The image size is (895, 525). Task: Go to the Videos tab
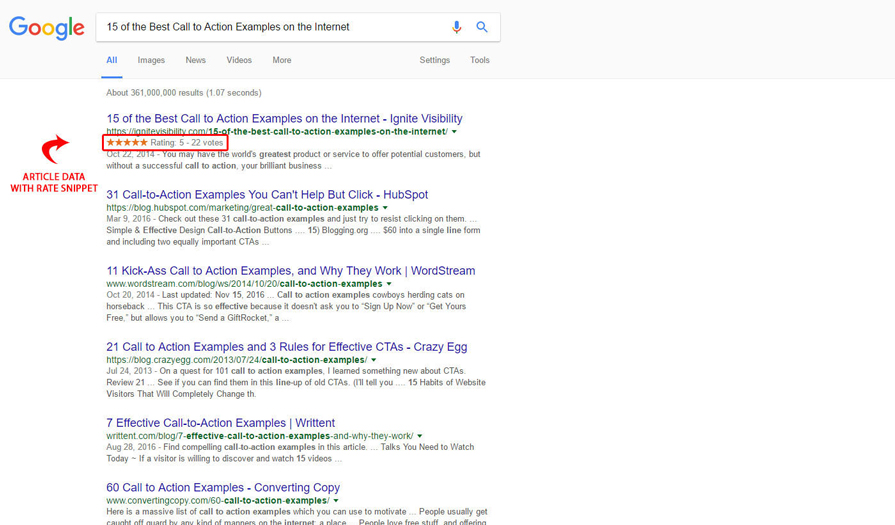pyautogui.click(x=239, y=60)
